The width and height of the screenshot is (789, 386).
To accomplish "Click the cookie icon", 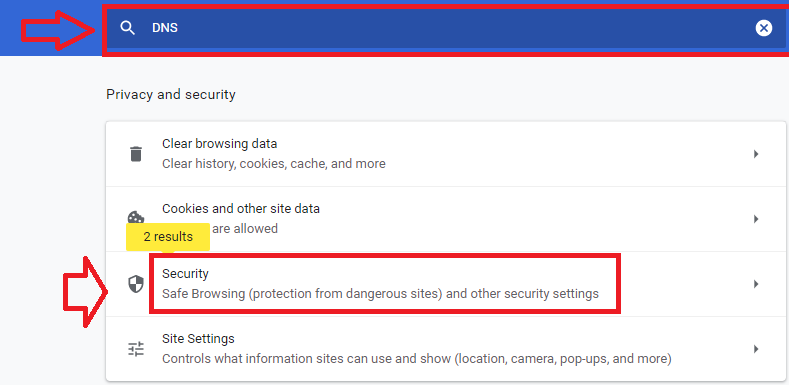I will [136, 217].
